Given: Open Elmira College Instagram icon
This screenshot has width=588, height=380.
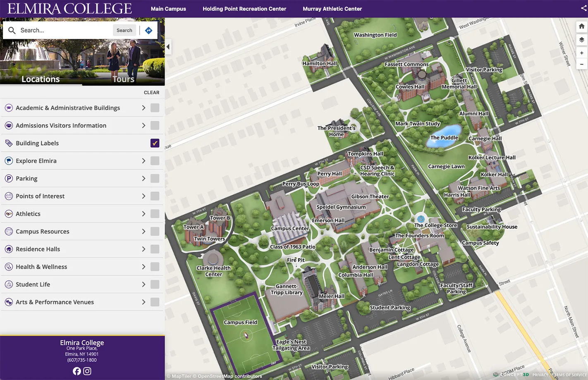Looking at the screenshot, I should click(x=87, y=371).
